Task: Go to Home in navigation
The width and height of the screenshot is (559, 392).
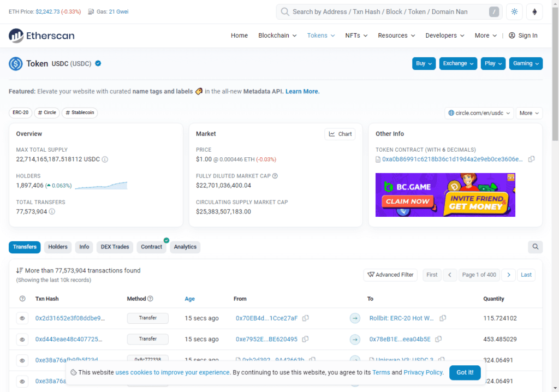Action: click(x=239, y=35)
